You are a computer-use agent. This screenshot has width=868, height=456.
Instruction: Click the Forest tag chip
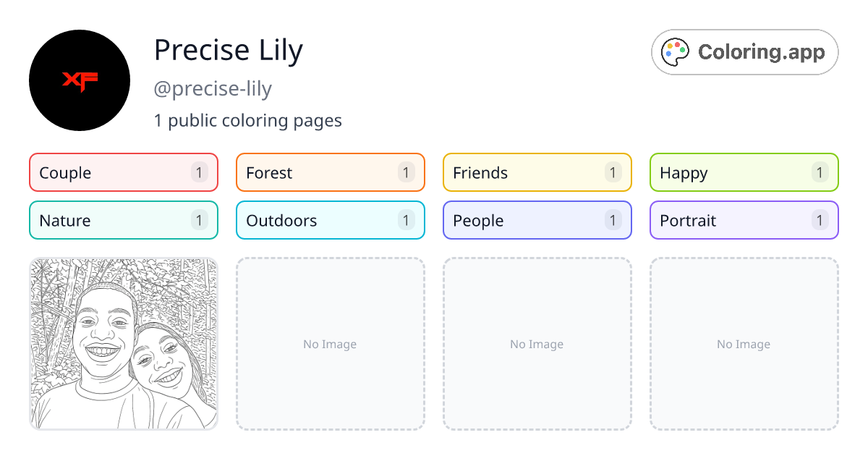(x=330, y=172)
